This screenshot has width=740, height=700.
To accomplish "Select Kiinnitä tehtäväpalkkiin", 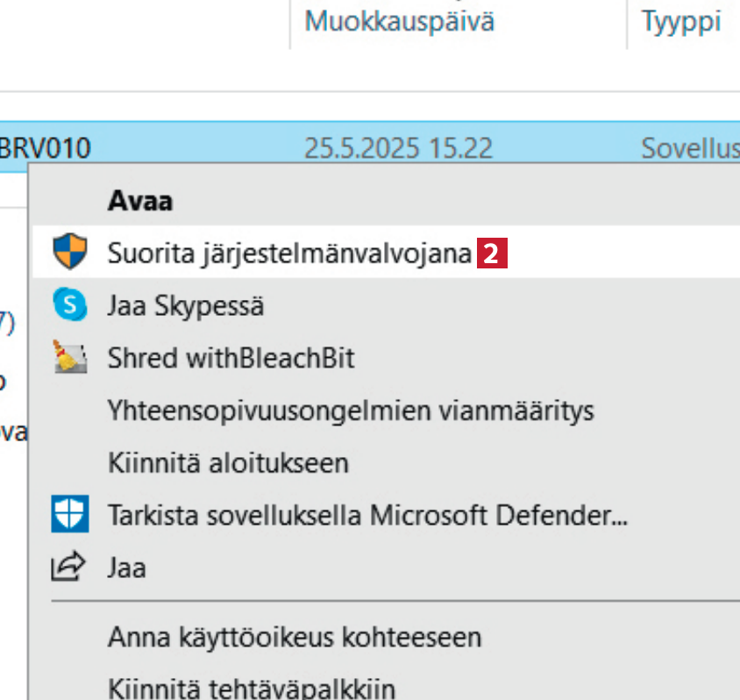I will pyautogui.click(x=251, y=688).
